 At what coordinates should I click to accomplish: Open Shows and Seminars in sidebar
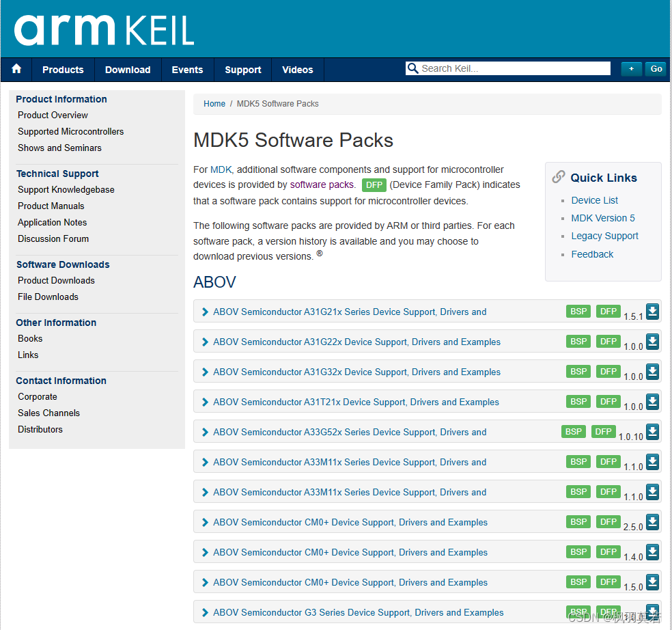point(59,148)
